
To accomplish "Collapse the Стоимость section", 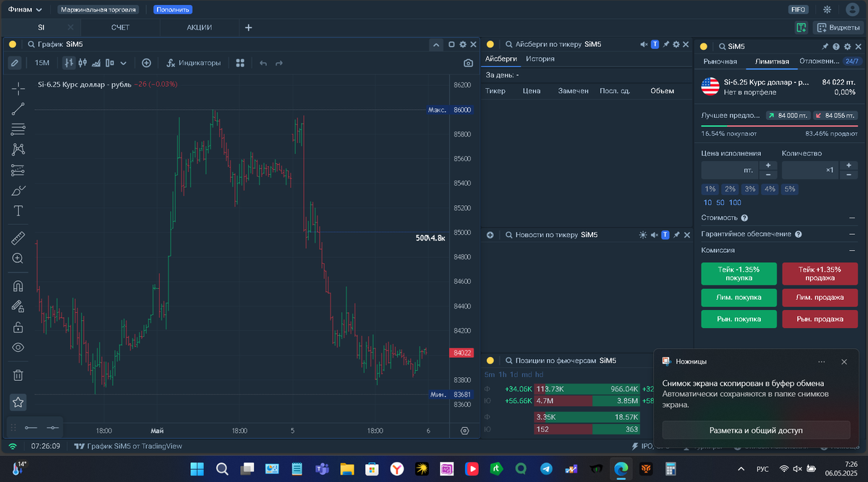I will coord(852,218).
